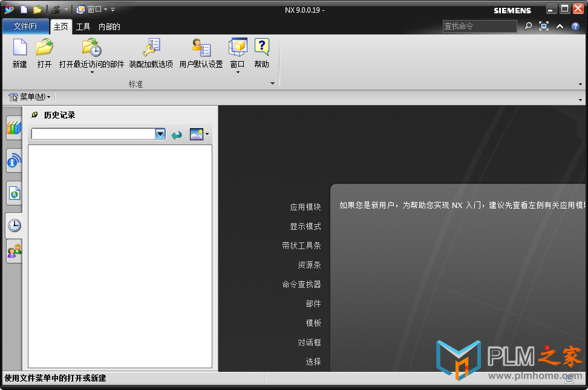Select 部件 on the welcome page
Screen dimensions: 588x390
coord(313,304)
